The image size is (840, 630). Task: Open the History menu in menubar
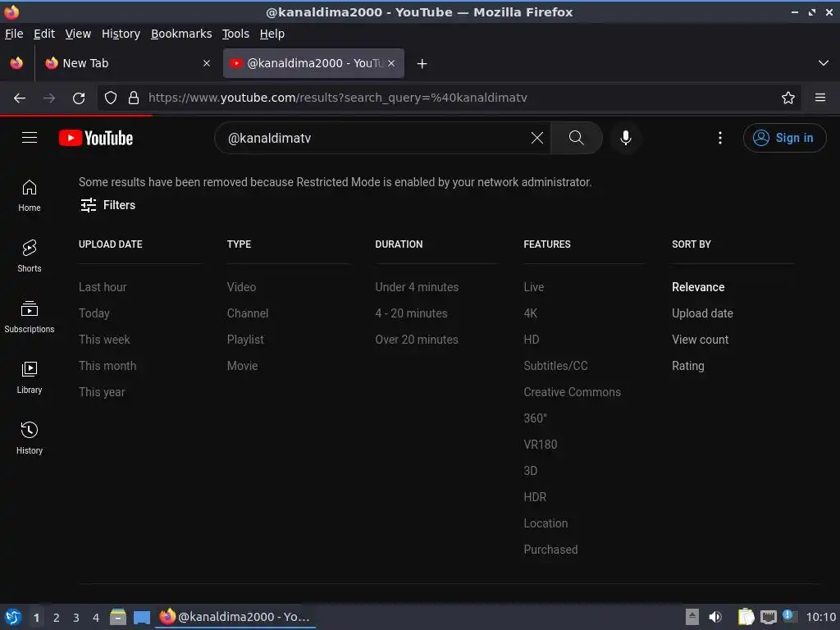[121, 34]
